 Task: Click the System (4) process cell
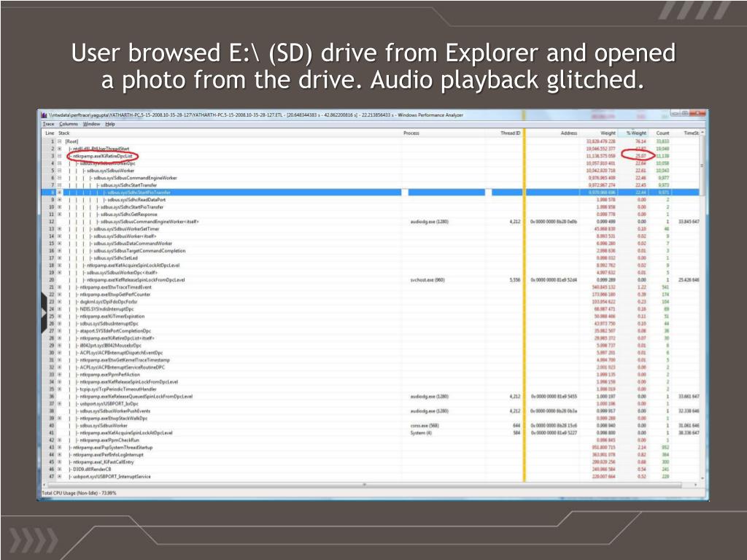(421, 433)
